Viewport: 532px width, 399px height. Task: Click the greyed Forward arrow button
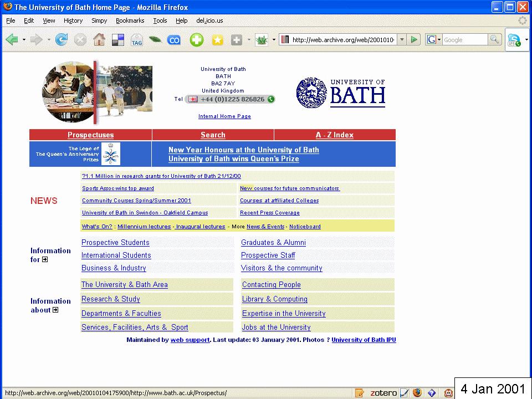36,40
